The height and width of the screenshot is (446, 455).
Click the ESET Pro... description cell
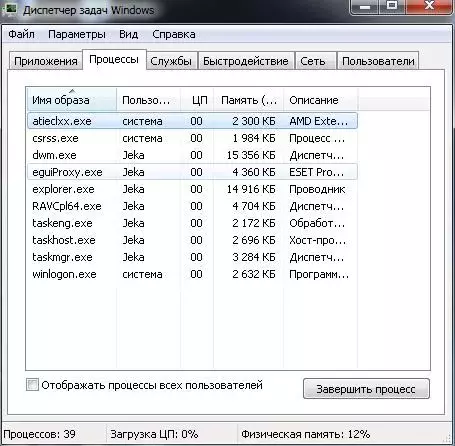click(x=316, y=172)
